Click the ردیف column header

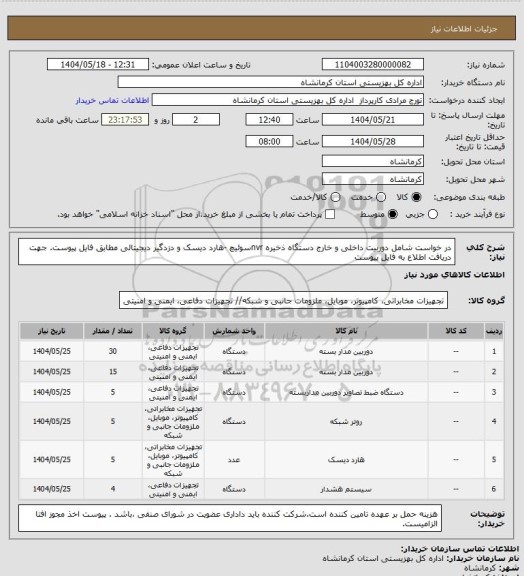coord(494,331)
